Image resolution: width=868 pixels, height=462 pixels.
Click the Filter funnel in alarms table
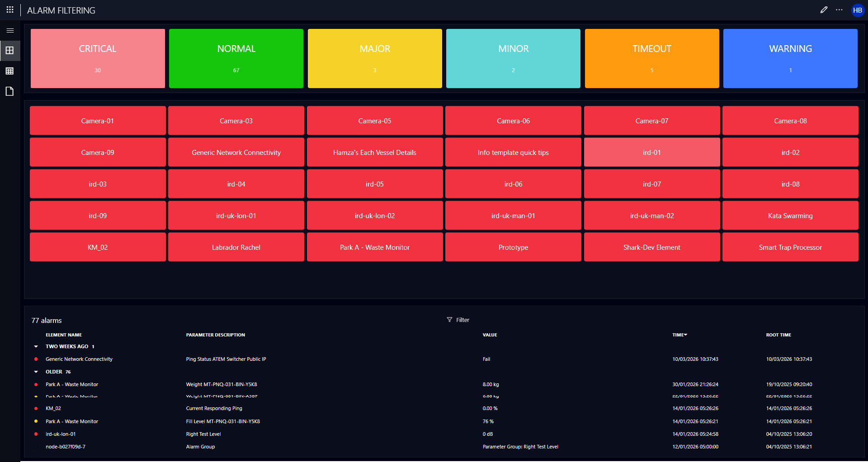pos(458,320)
